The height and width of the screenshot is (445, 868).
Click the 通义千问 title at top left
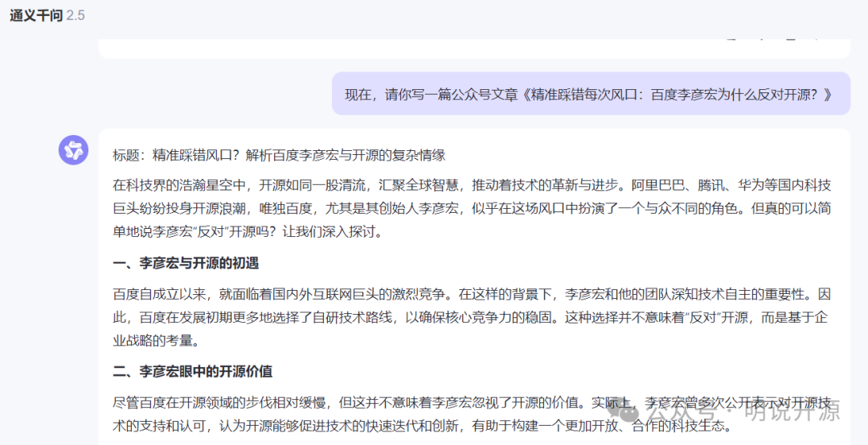(36, 15)
